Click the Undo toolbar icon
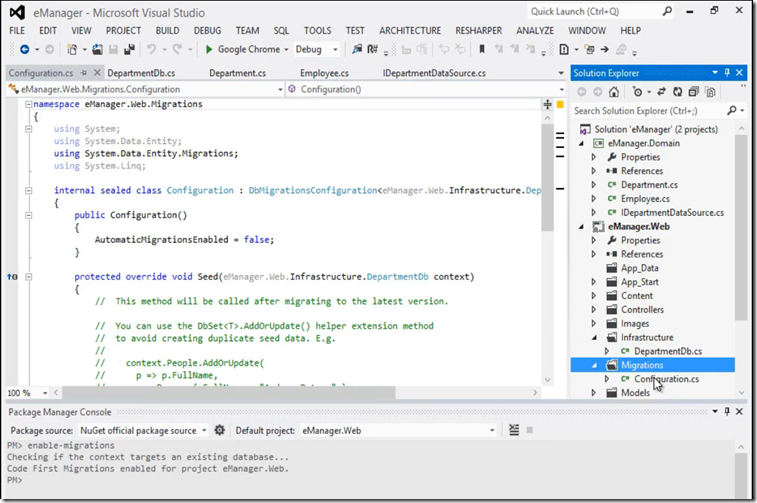 point(152,49)
